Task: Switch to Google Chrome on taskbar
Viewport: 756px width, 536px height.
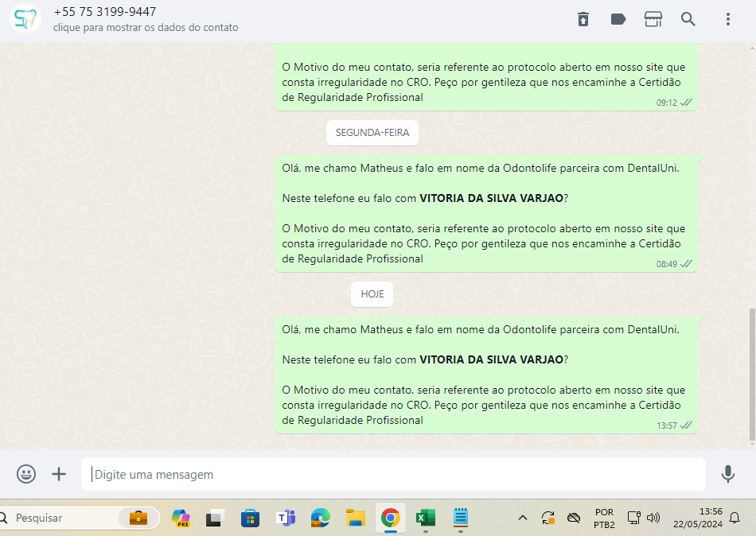Action: tap(391, 519)
